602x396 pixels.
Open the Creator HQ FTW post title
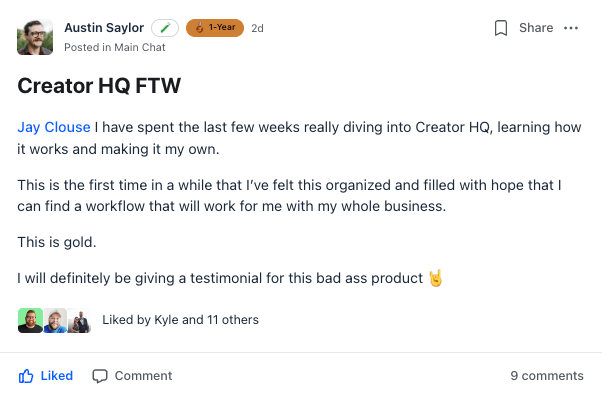[99, 85]
